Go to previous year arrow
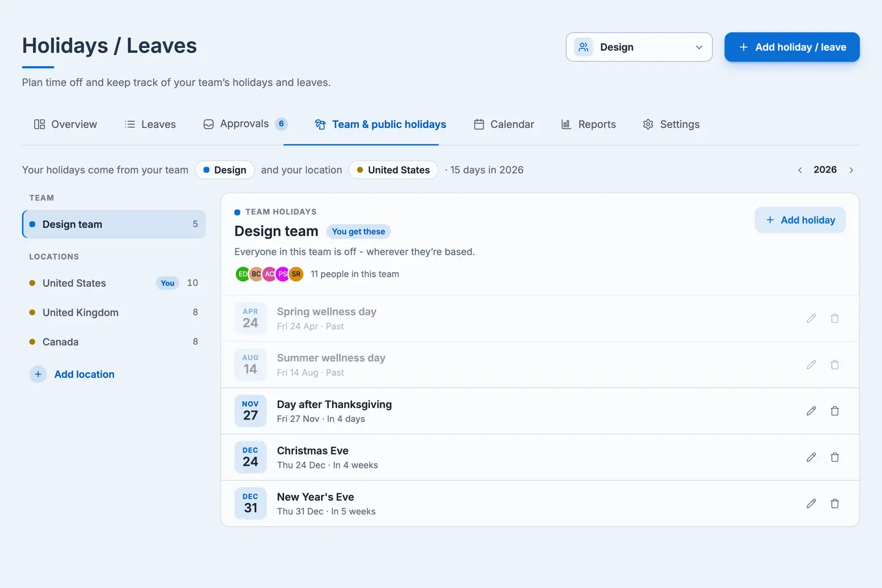882x588 pixels. pos(800,170)
